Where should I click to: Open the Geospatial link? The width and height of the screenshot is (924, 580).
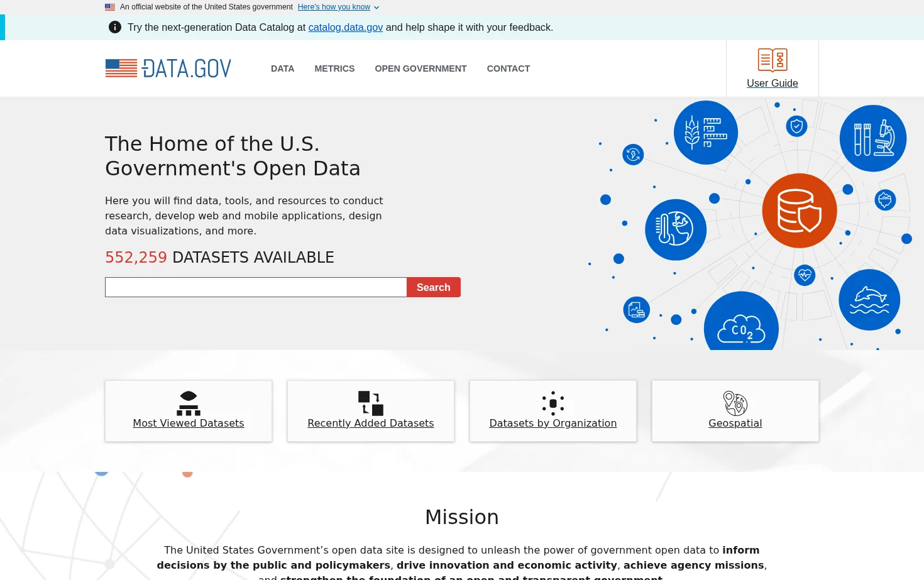pos(735,423)
